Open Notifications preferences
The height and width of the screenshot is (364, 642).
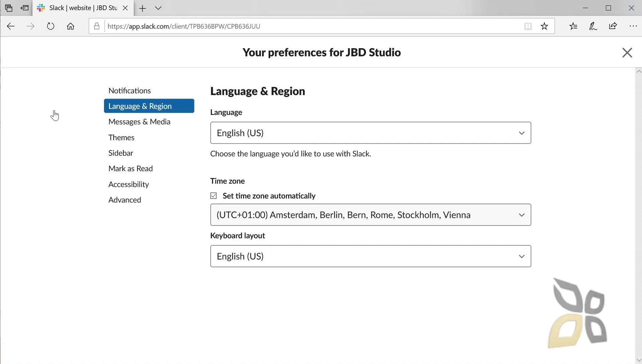tap(129, 90)
